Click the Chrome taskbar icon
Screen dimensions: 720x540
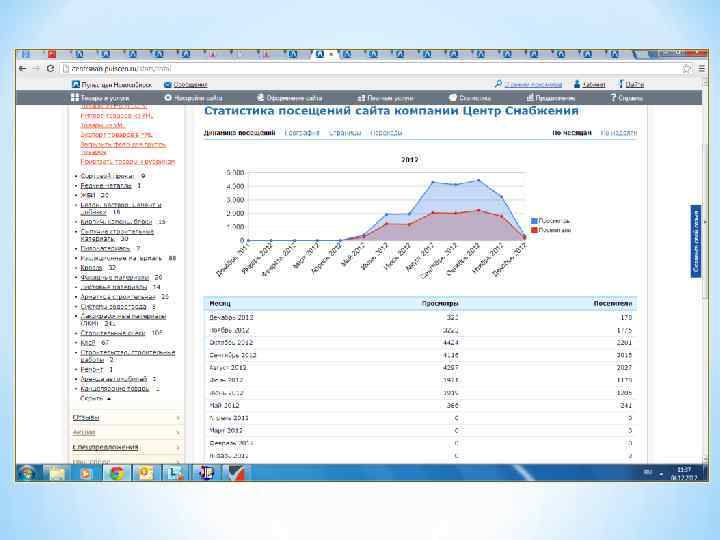[x=116, y=472]
